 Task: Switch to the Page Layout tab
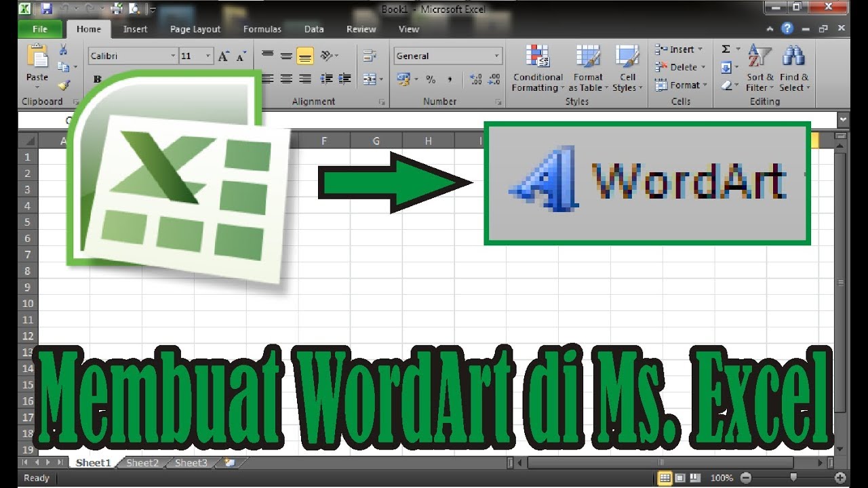[195, 29]
